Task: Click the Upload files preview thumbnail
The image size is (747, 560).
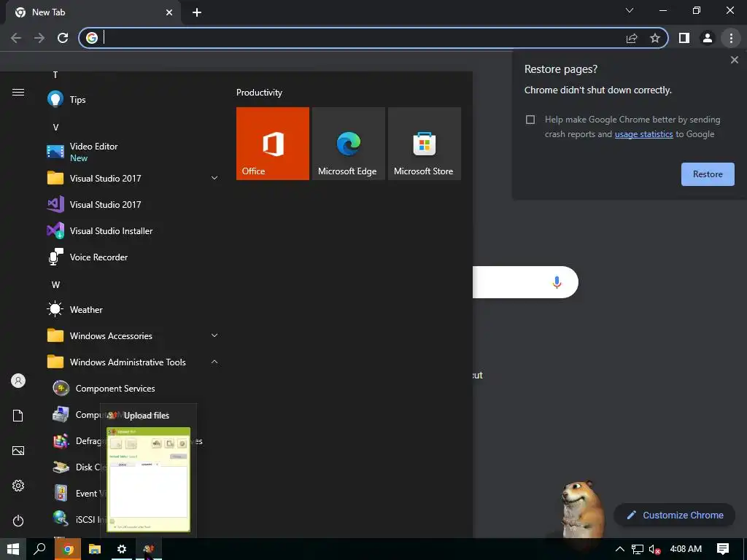Action: pos(148,480)
